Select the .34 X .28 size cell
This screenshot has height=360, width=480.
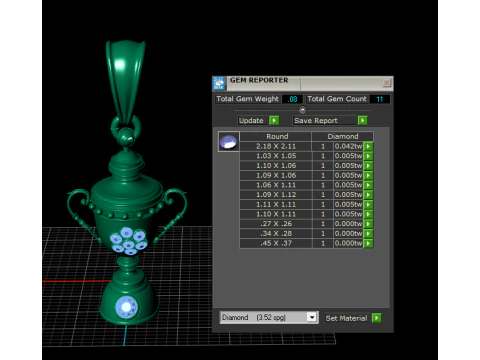pos(276,233)
